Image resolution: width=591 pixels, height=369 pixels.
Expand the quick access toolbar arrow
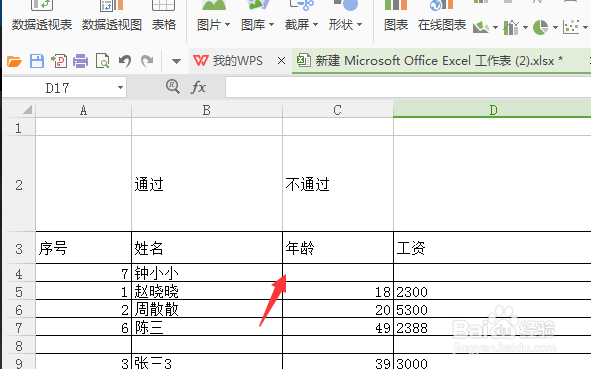click(x=176, y=61)
